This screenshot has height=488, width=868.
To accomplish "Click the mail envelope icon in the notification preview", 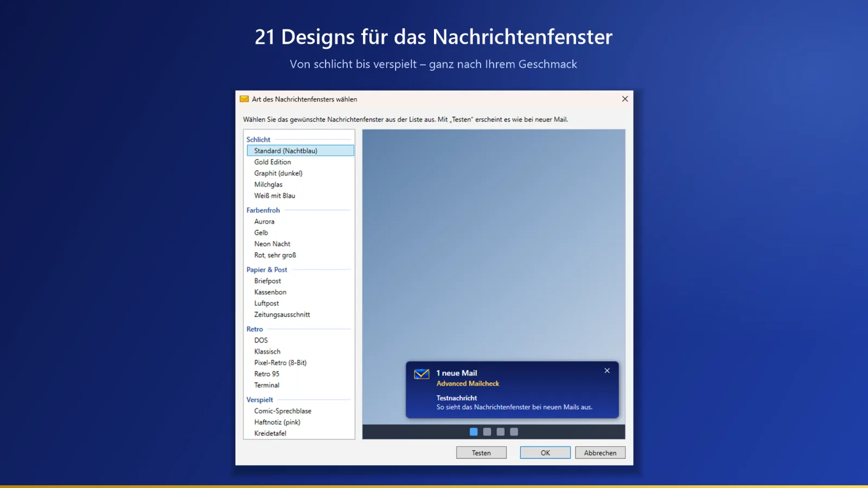I will (x=422, y=374).
